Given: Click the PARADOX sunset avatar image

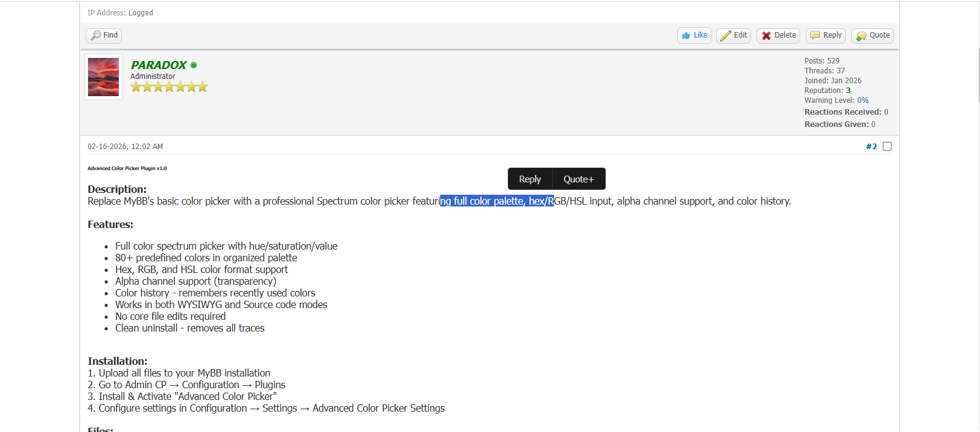Looking at the screenshot, I should tap(103, 77).
